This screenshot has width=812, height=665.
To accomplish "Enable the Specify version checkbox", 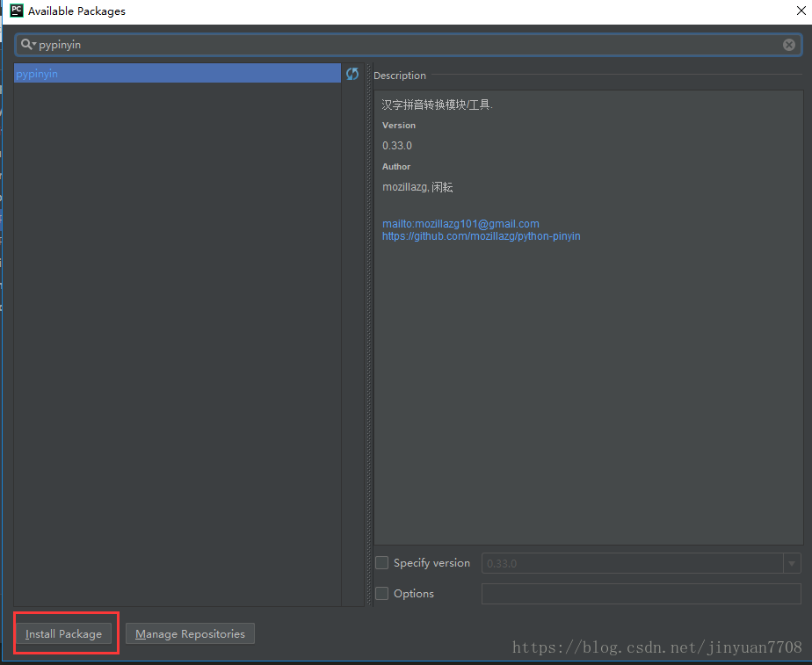I will point(381,562).
